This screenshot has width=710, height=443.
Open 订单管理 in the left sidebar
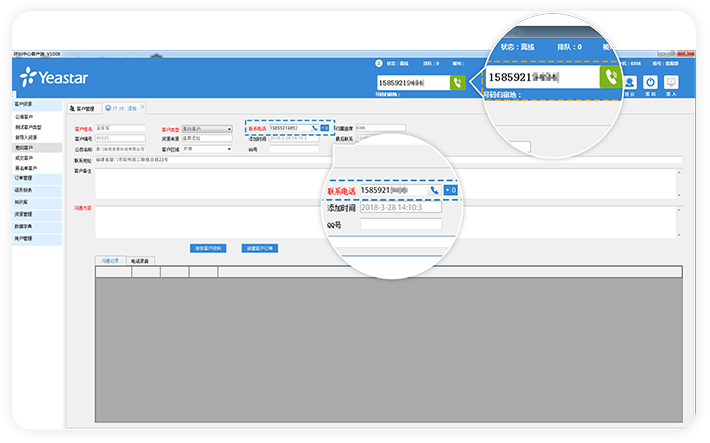coord(24,178)
